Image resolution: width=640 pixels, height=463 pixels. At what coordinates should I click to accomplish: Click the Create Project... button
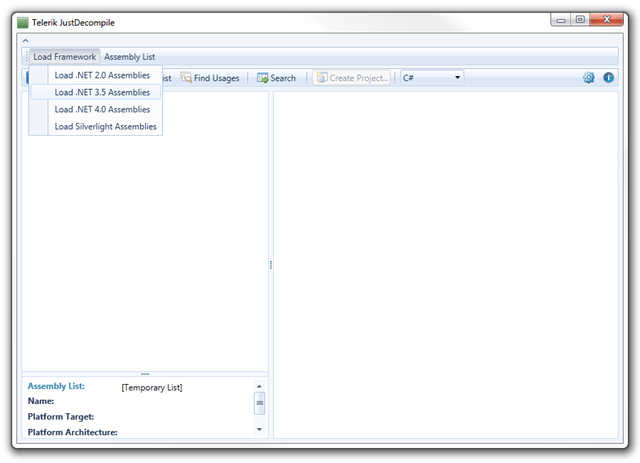tap(352, 78)
